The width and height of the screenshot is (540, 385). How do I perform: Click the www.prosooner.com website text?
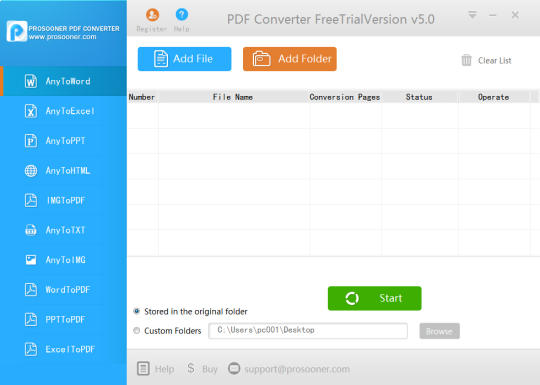tap(62, 37)
